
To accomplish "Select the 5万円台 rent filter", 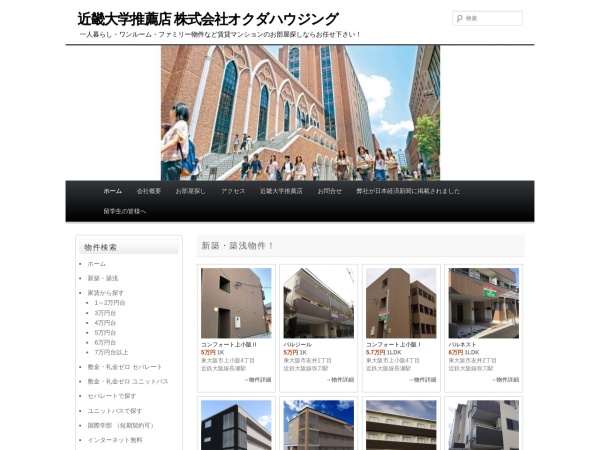I will tap(105, 333).
